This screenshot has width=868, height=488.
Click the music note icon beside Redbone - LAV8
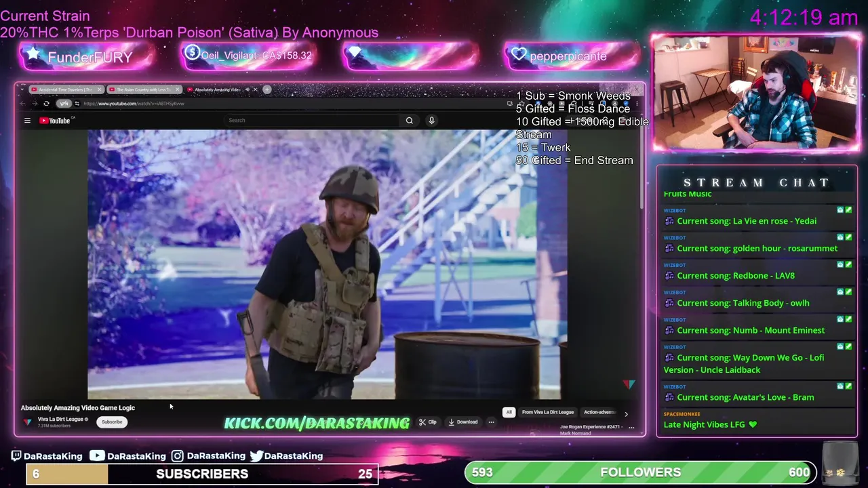(669, 276)
